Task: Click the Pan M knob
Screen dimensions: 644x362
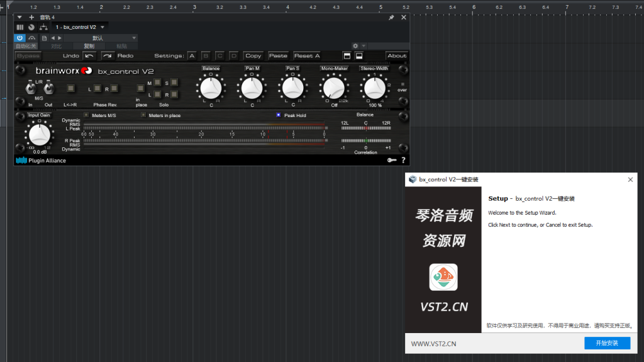Action: coord(252,88)
